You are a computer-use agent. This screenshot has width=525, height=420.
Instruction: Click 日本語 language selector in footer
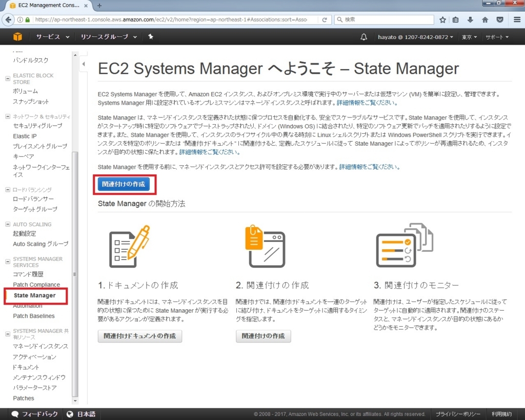click(86, 414)
